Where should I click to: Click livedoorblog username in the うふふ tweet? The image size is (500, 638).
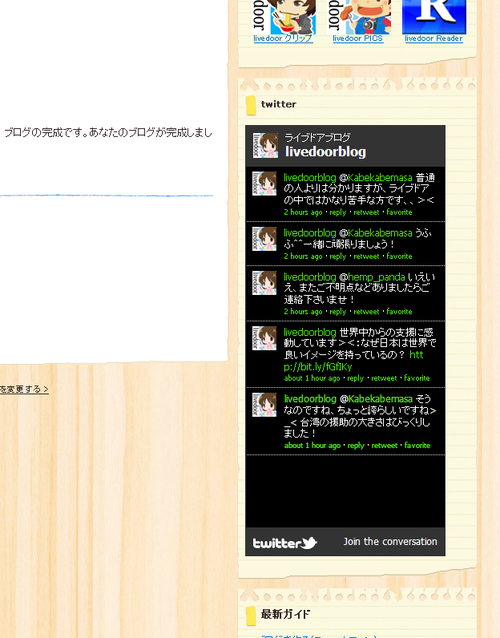(310, 233)
